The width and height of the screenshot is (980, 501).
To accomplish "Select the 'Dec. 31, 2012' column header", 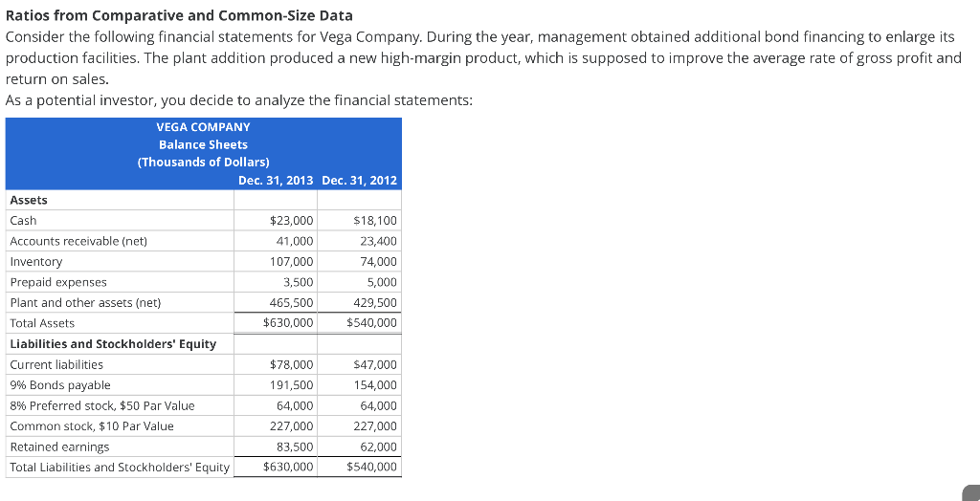I will pyautogui.click(x=360, y=181).
